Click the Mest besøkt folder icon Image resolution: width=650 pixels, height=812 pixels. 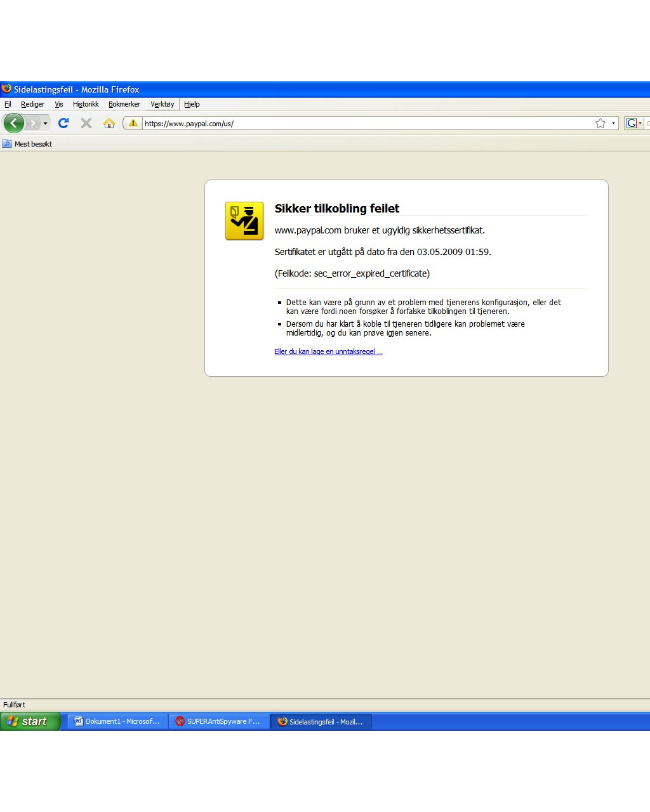[7, 144]
